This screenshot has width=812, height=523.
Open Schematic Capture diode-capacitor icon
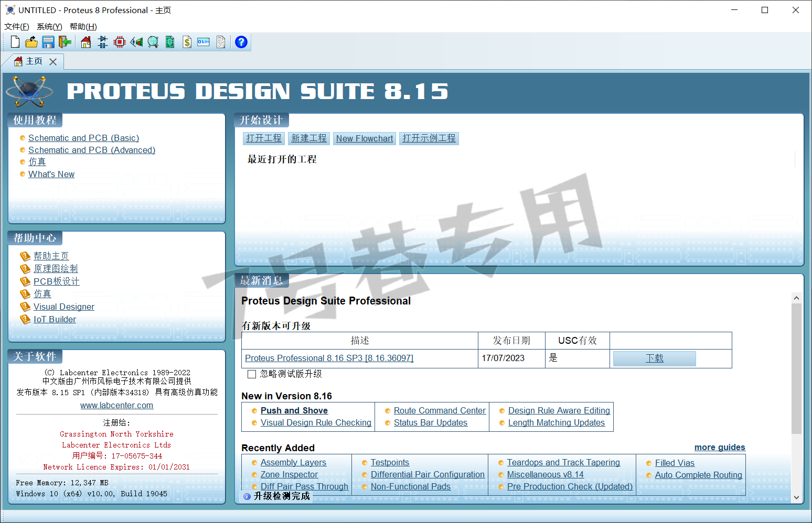pyautogui.click(x=103, y=42)
